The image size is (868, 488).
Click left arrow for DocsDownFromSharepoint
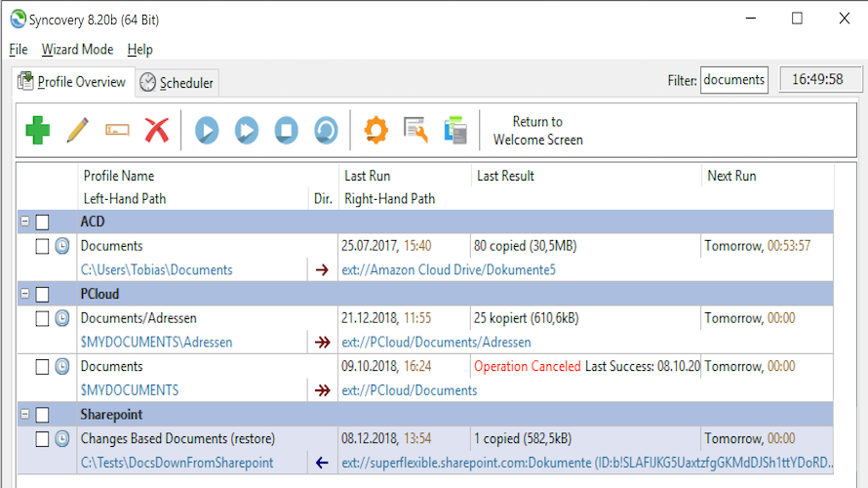[322, 463]
